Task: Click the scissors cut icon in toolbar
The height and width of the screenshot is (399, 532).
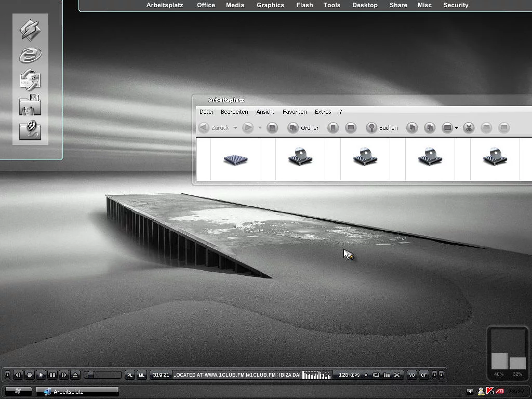Action: pos(469,128)
